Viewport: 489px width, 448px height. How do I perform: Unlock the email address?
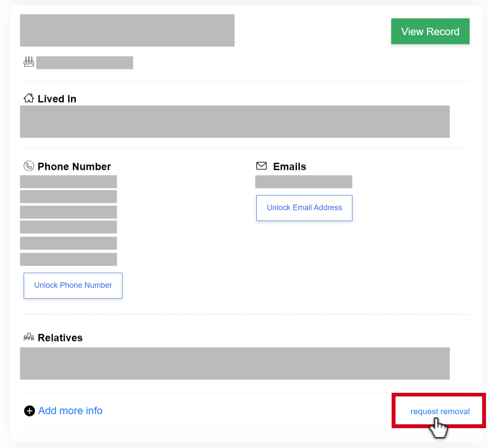tap(304, 208)
